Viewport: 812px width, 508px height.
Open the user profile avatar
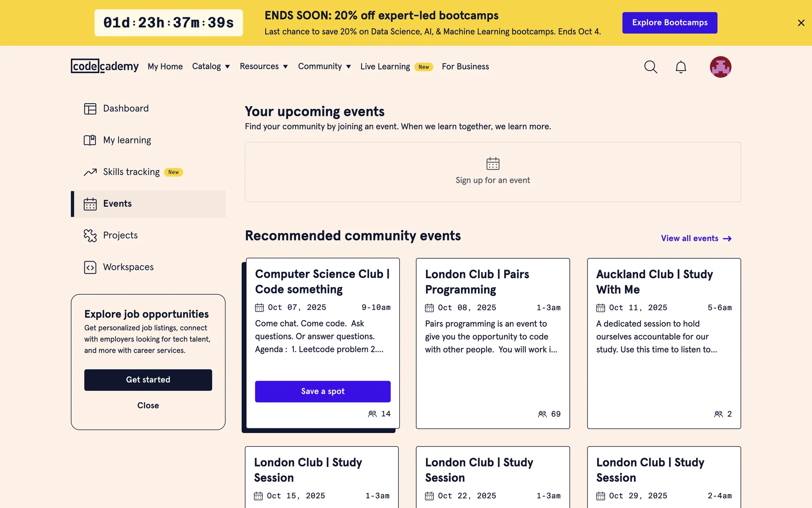tap(720, 67)
